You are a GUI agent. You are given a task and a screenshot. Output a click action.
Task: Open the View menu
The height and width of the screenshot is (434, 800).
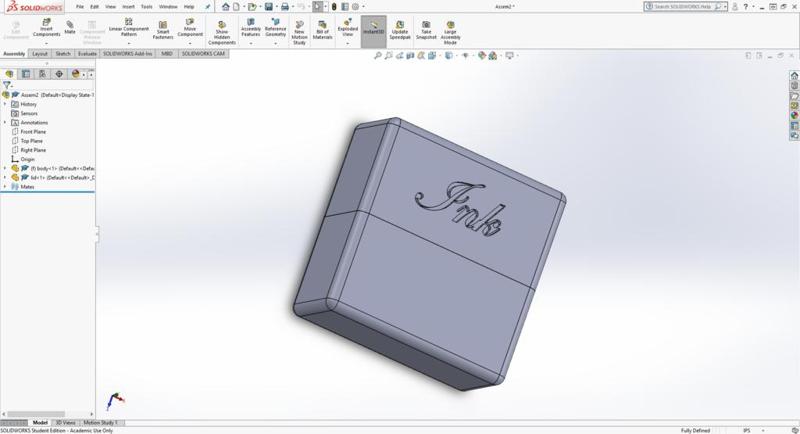pos(110,7)
